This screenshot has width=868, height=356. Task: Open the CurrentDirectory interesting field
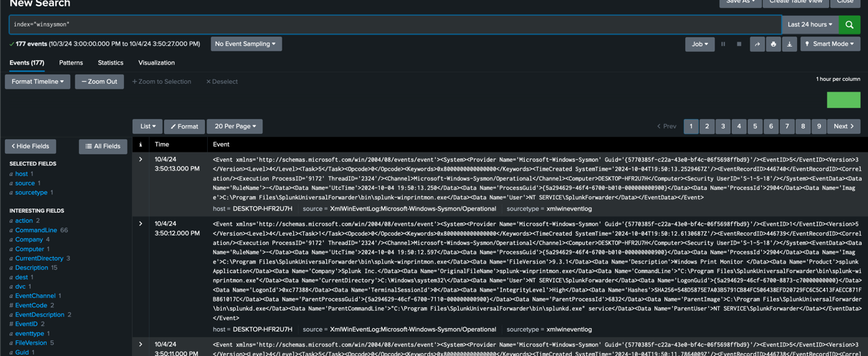click(39, 258)
